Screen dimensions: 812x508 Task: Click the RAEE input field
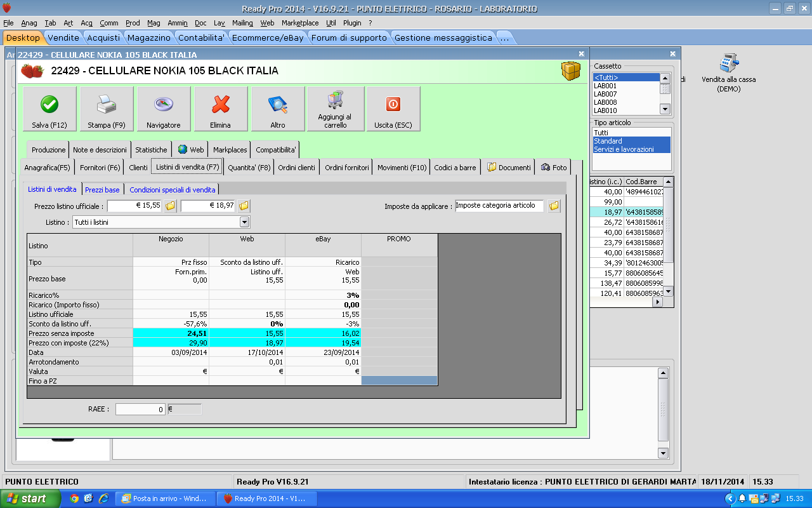tap(140, 410)
